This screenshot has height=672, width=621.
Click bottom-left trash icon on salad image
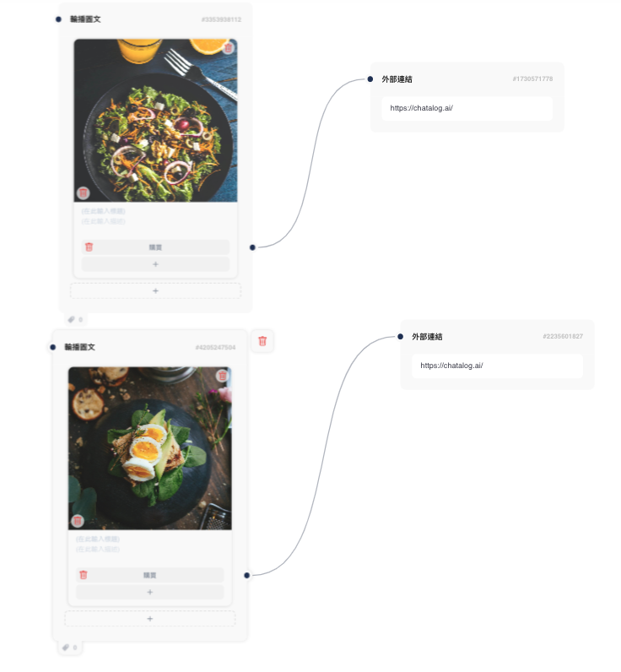[83, 193]
